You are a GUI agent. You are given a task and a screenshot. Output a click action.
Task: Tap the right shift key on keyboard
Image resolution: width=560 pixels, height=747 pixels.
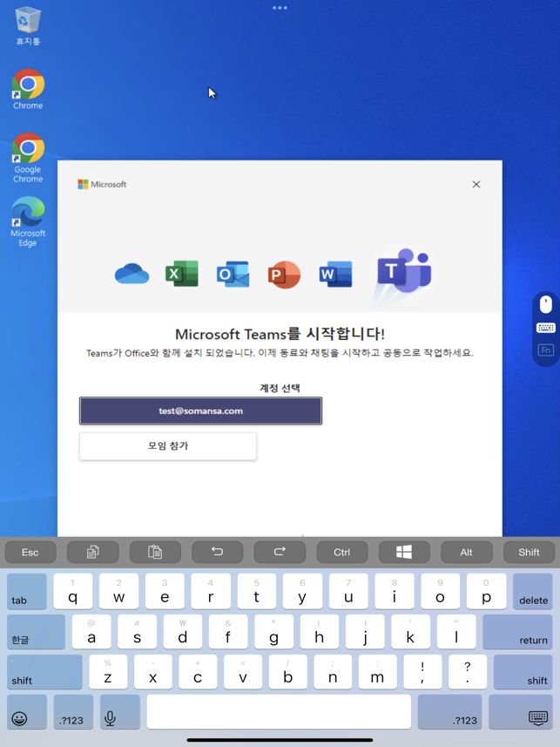pyautogui.click(x=523, y=672)
